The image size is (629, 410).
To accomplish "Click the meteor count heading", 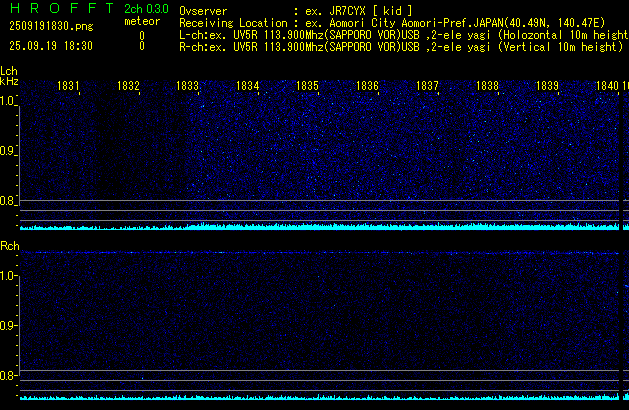I will tap(141, 20).
